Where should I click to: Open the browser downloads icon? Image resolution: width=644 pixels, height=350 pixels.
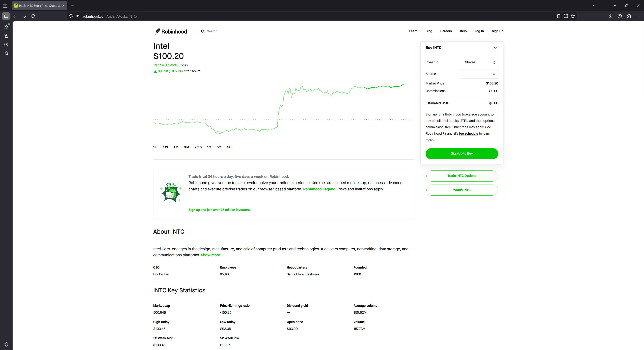tap(610, 16)
